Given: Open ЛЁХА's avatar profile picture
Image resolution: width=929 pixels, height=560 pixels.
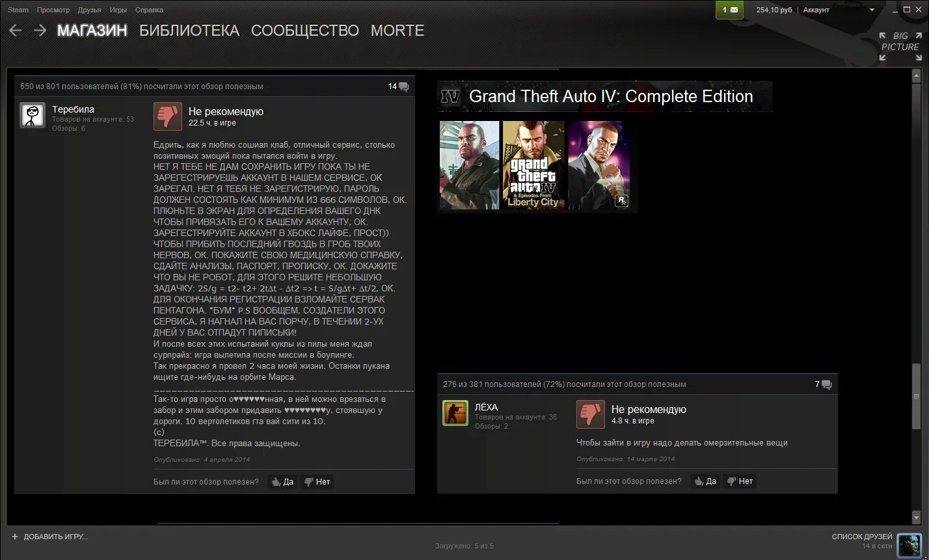Looking at the screenshot, I should 455,413.
